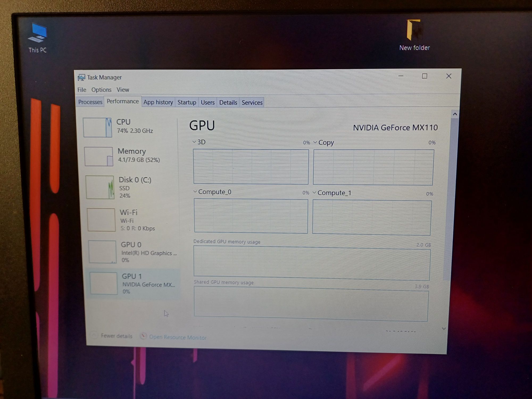The image size is (532, 399).
Task: Click the Disk SSD 24% text
Action: click(125, 192)
